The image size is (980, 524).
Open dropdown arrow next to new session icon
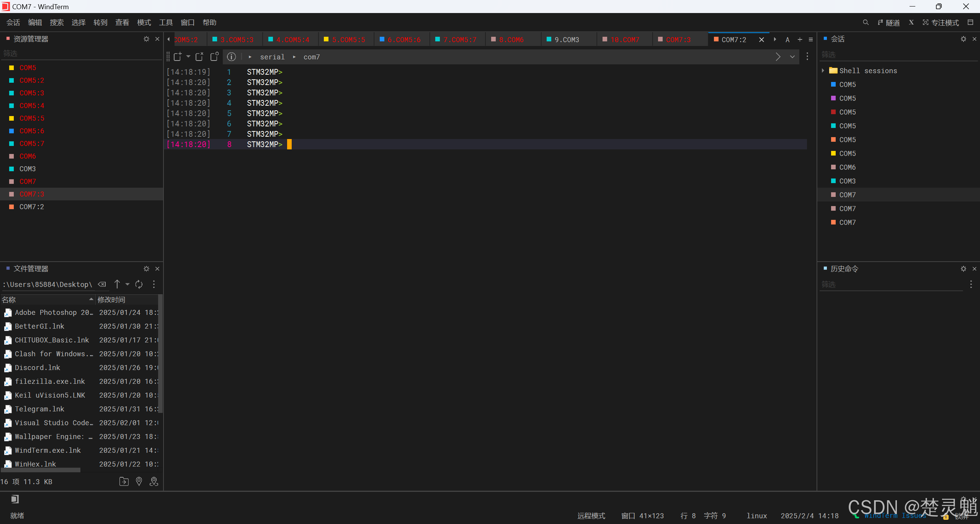[x=188, y=57]
